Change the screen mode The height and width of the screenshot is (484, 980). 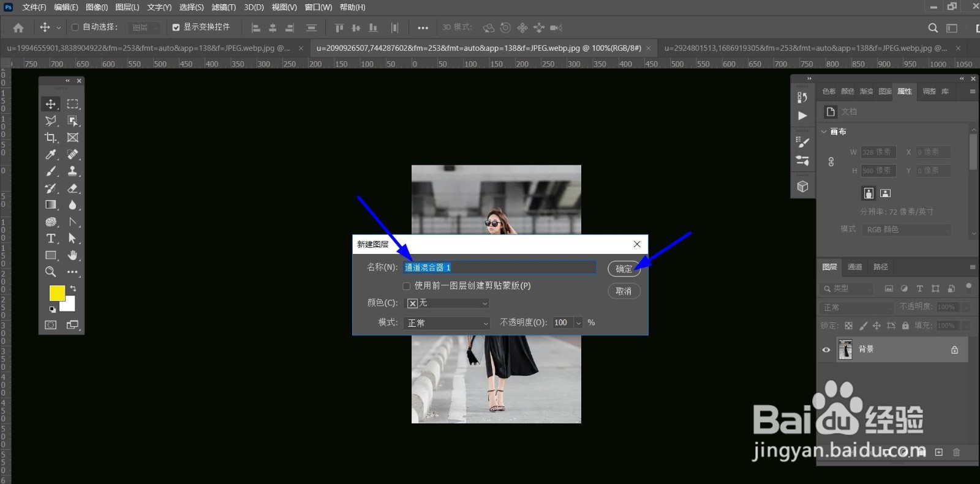(73, 325)
